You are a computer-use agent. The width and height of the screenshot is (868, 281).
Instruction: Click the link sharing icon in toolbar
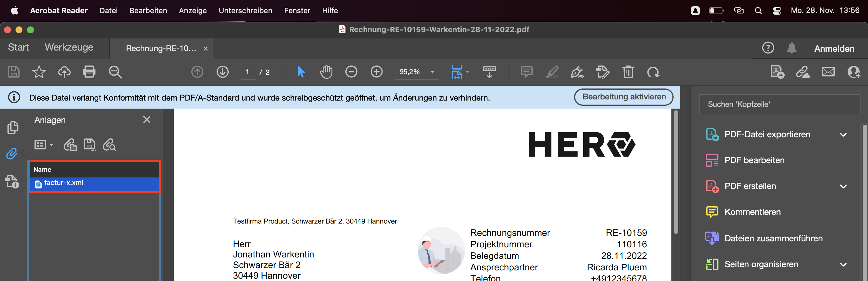pyautogui.click(x=803, y=72)
